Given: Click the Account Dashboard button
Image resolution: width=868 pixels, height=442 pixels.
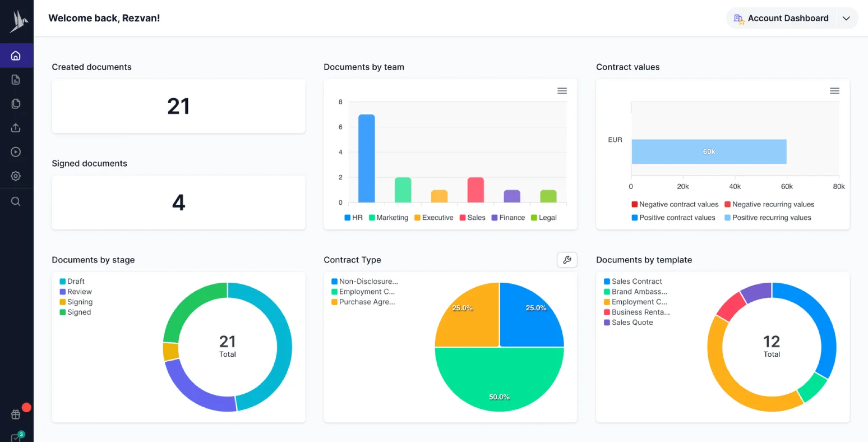Looking at the screenshot, I should tap(781, 19).
